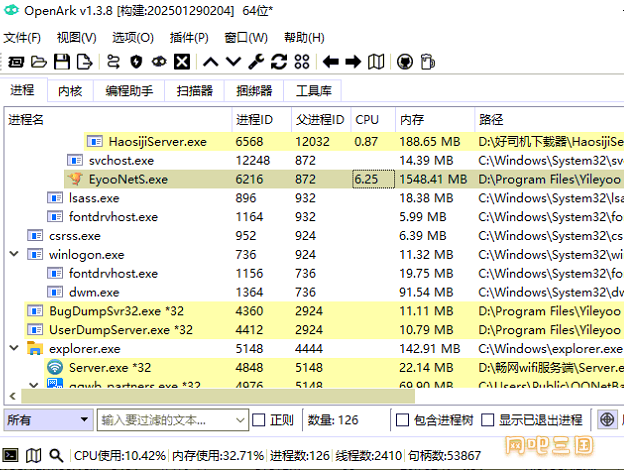
Task: Click the beer mug icon
Action: click(x=428, y=62)
